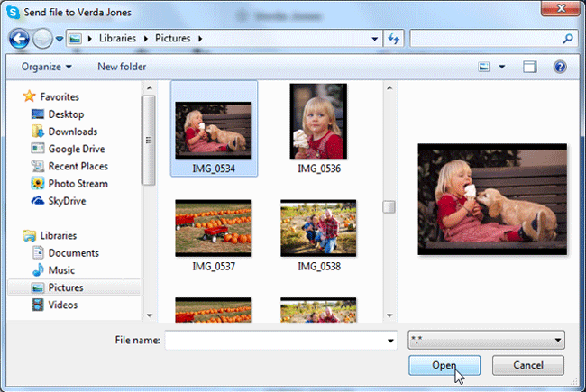
Task: Click file list scroll up arrow
Action: pos(389,87)
